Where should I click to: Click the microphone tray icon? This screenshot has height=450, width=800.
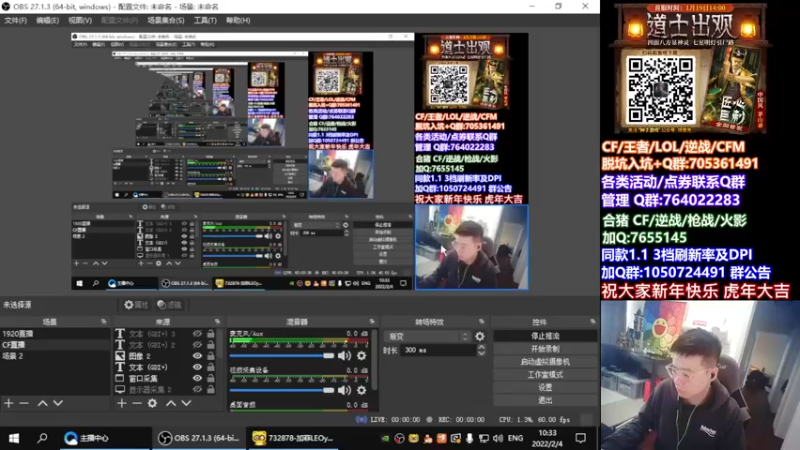[469, 438]
